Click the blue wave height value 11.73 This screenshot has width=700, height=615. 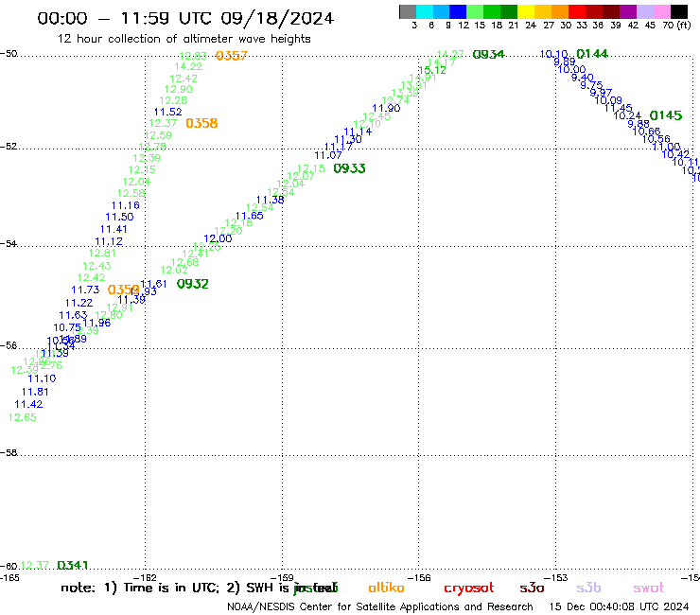point(85,290)
